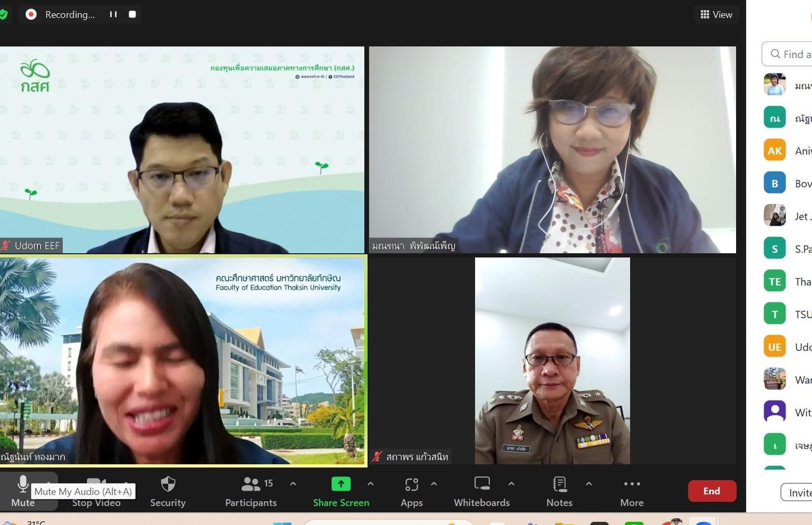The image size is (812, 525).
Task: Expand the Participants options arrow
Action: point(293,483)
